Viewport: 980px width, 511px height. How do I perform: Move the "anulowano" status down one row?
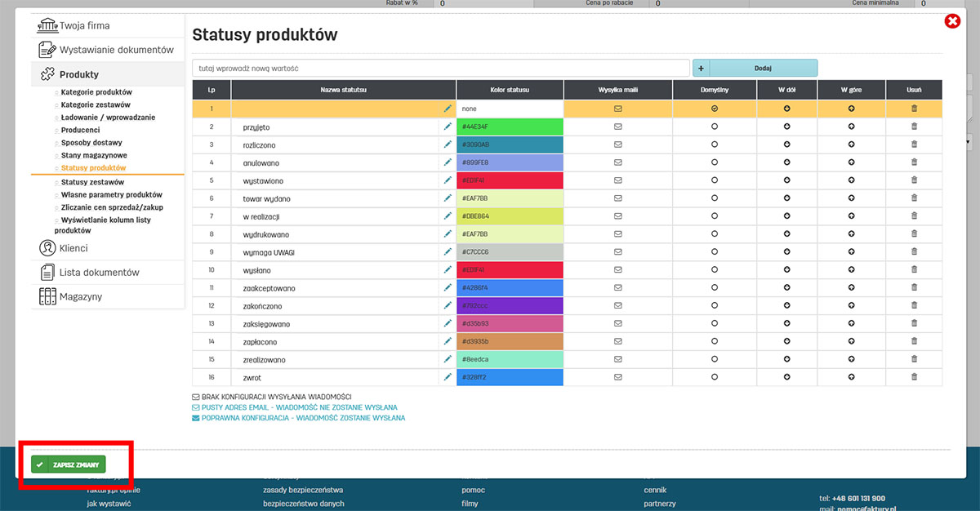(x=786, y=162)
